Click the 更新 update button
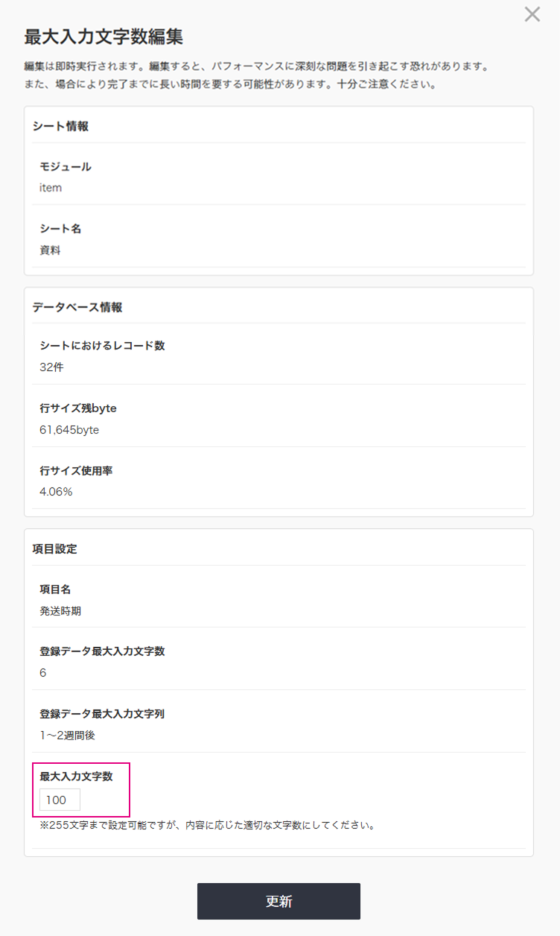The height and width of the screenshot is (936, 560). (x=279, y=901)
